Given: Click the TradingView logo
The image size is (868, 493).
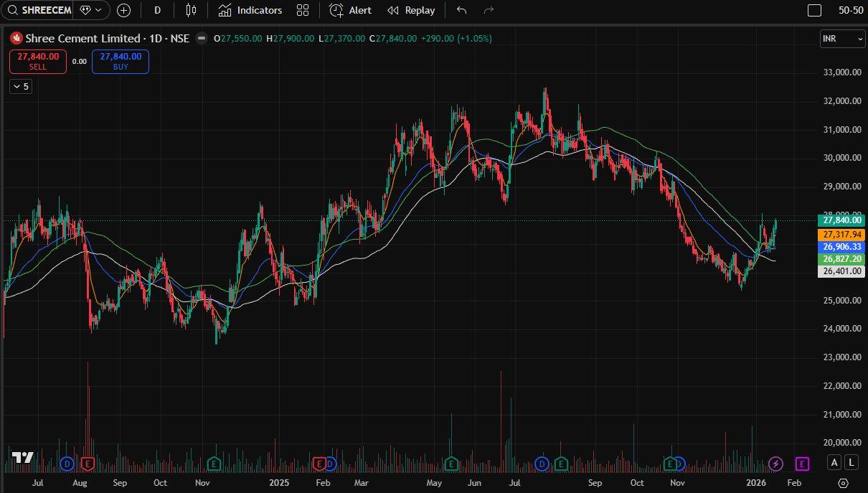Looking at the screenshot, I should 23,457.
